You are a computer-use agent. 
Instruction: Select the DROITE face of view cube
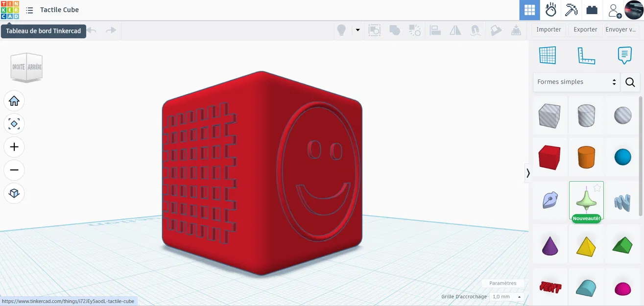click(x=19, y=67)
